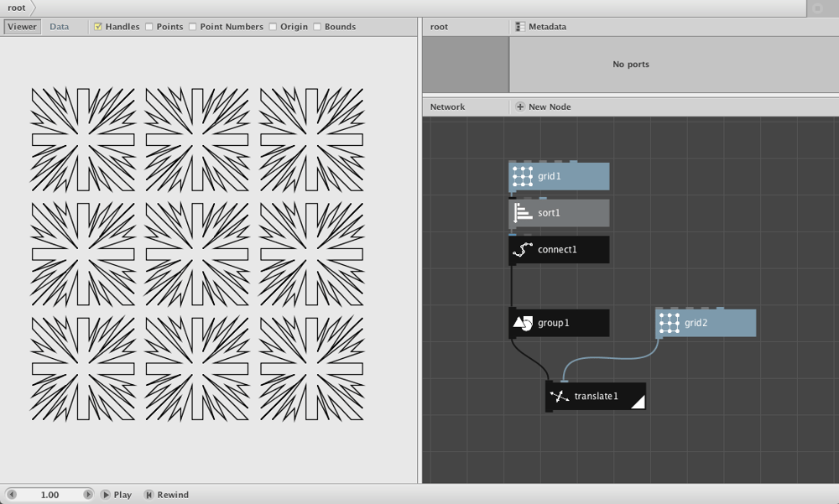The height and width of the screenshot is (504, 839).
Task: Select the group1 node label
Action: pyautogui.click(x=553, y=323)
